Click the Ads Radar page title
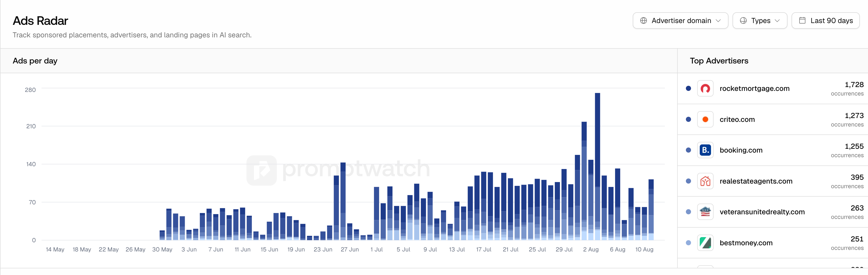The width and height of the screenshot is (868, 275). 41,21
